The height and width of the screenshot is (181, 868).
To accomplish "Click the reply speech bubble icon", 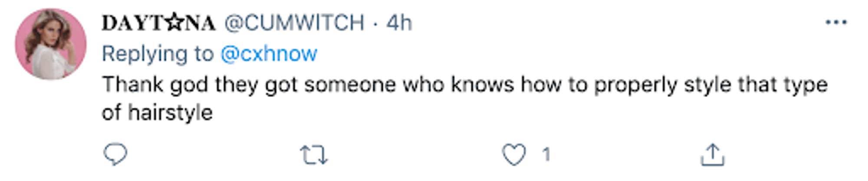I will 115,155.
